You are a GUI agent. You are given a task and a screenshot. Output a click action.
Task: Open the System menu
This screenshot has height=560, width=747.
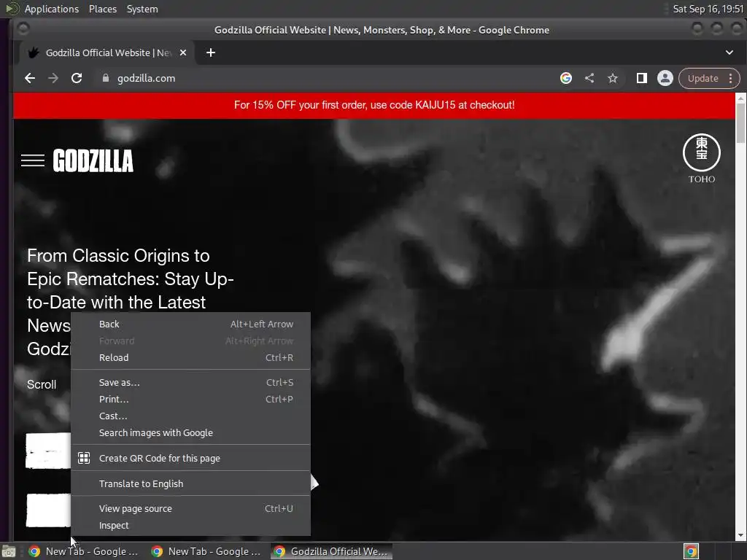tap(142, 9)
